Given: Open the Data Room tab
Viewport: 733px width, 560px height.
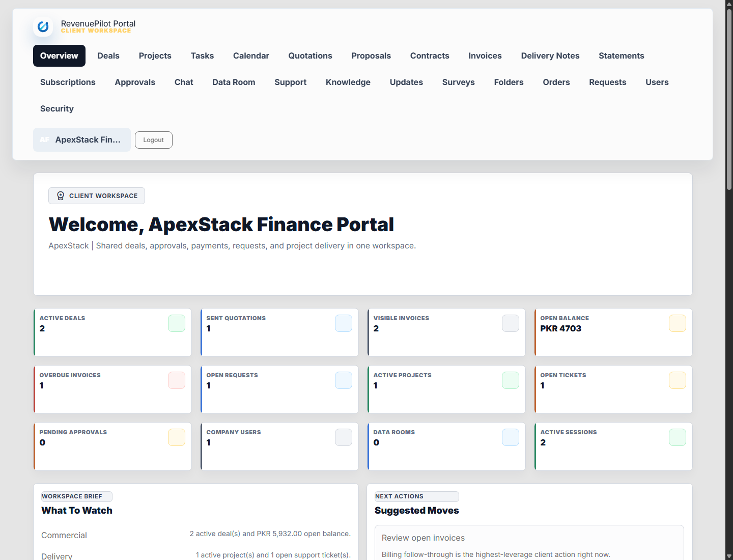Looking at the screenshot, I should coord(234,82).
